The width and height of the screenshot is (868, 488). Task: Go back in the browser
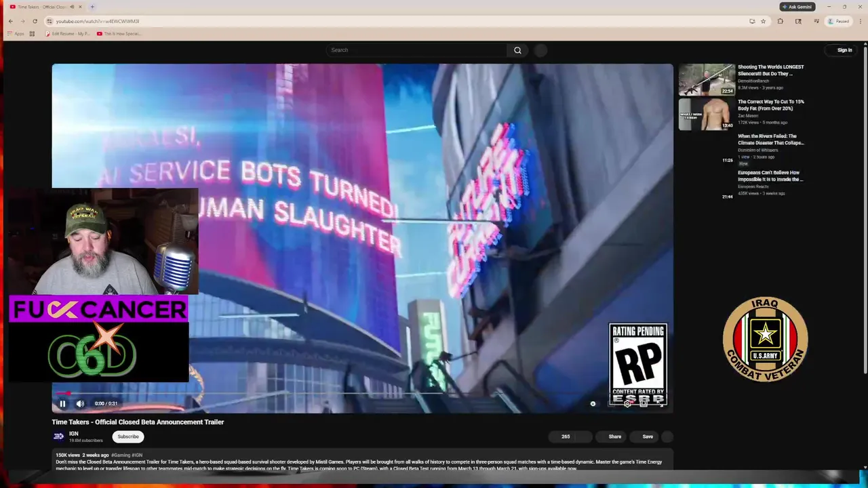(10, 21)
